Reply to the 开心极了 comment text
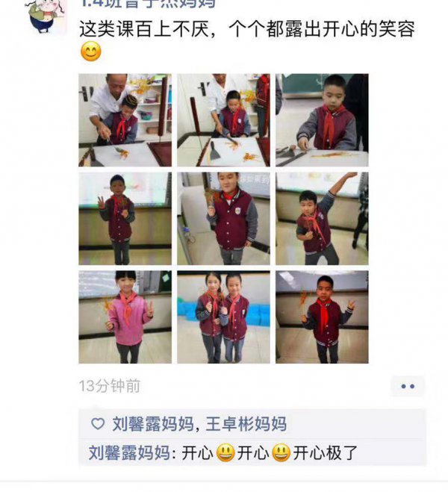The height and width of the screenshot is (492, 448). coord(270,452)
